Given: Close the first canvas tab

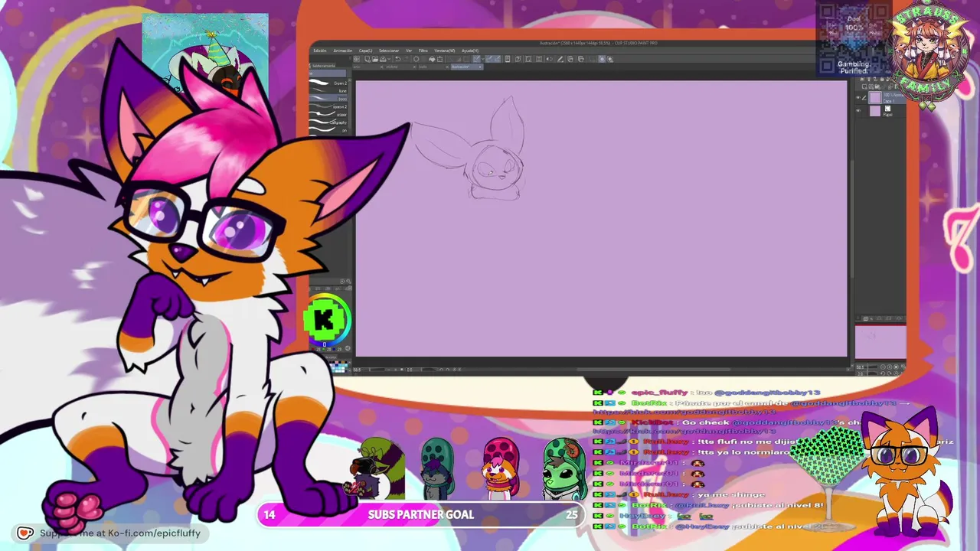Looking at the screenshot, I should click(x=381, y=67).
